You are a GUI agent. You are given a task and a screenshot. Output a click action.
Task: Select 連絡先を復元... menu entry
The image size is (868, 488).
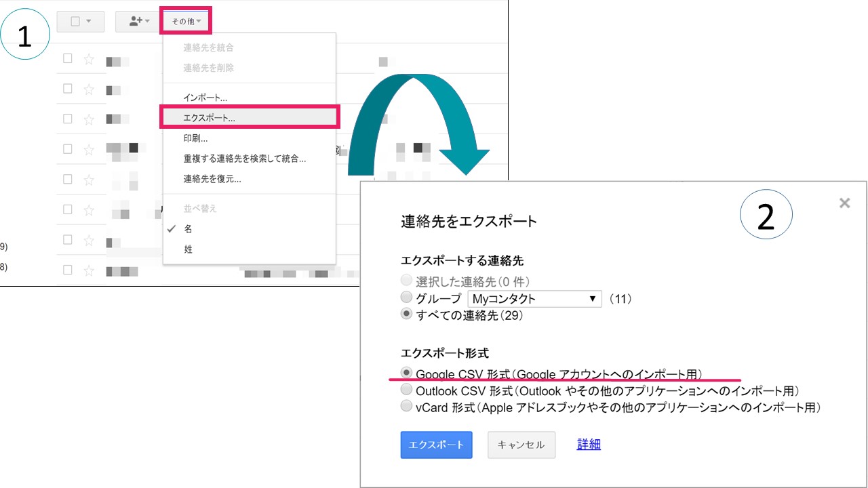249,179
